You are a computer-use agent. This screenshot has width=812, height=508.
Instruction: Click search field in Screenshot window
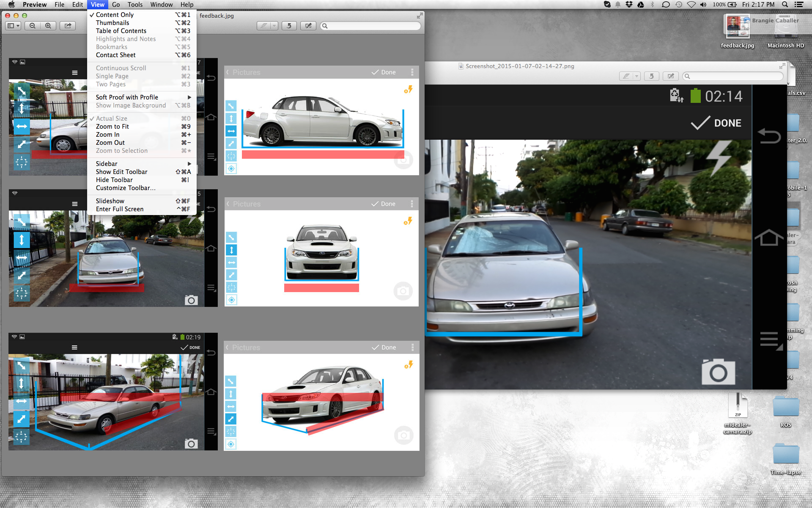pyautogui.click(x=733, y=76)
